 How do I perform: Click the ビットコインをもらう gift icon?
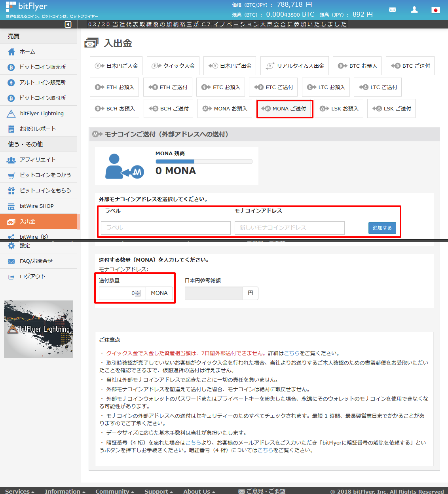coord(11,191)
